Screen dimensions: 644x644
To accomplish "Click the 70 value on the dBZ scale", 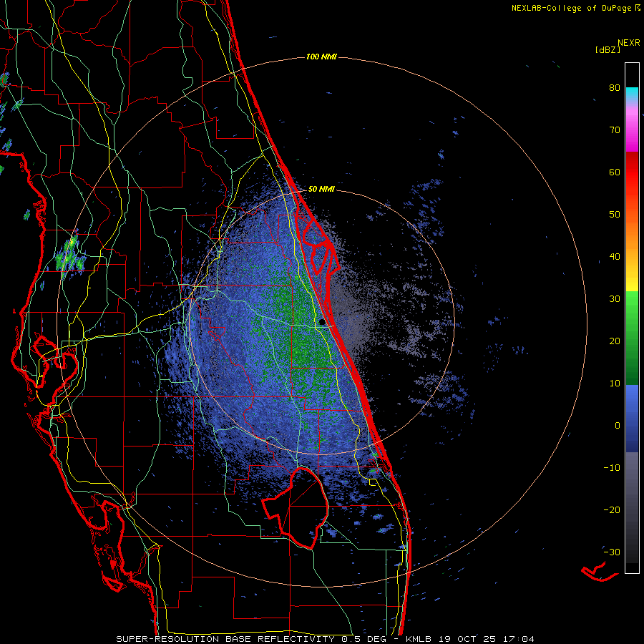I will click(x=615, y=130).
